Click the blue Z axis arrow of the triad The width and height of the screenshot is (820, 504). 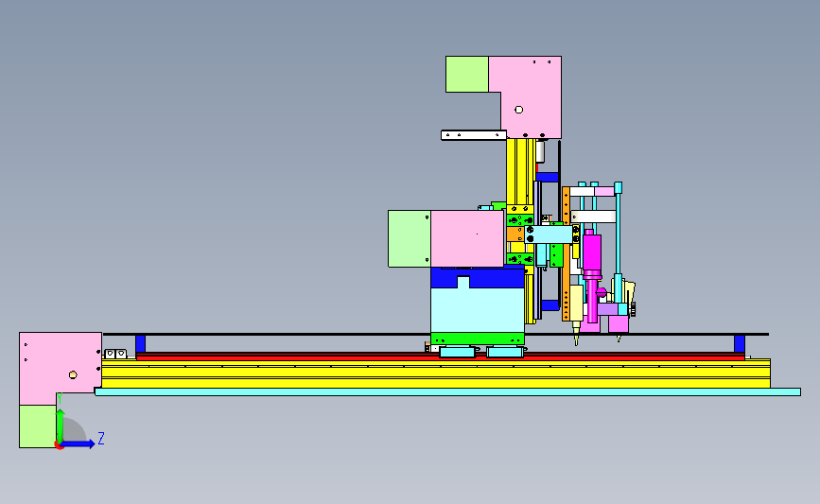point(79,444)
